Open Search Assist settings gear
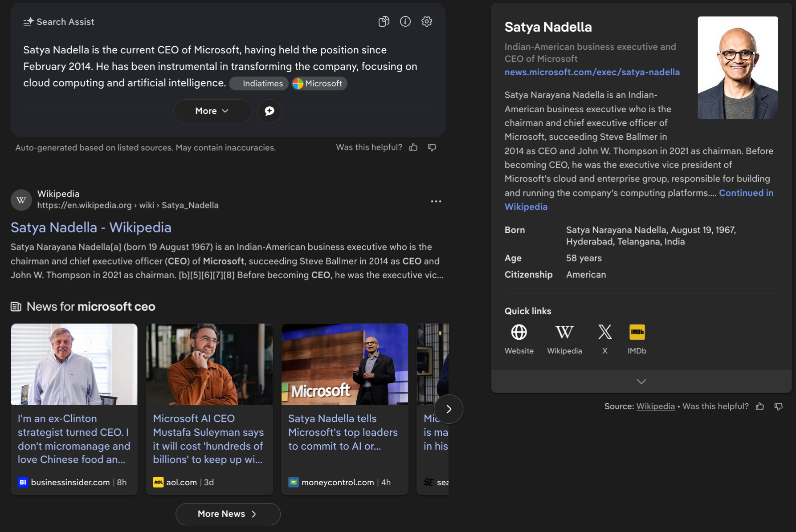Screen dimensions: 796x532 point(427,21)
